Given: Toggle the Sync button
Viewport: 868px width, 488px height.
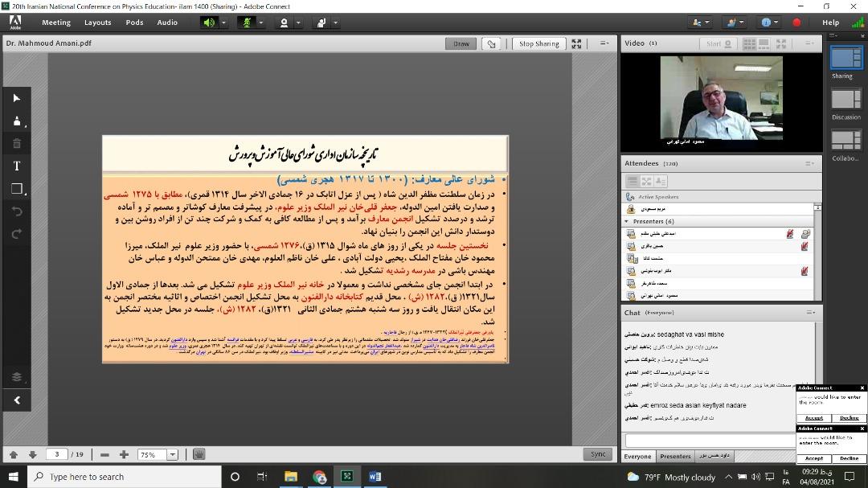Looking at the screenshot, I should point(598,454).
